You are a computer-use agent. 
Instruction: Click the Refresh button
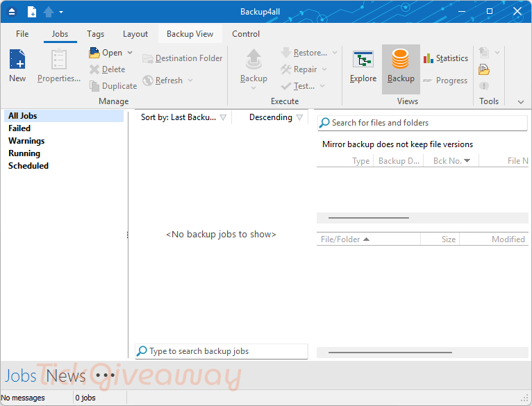pyautogui.click(x=163, y=81)
